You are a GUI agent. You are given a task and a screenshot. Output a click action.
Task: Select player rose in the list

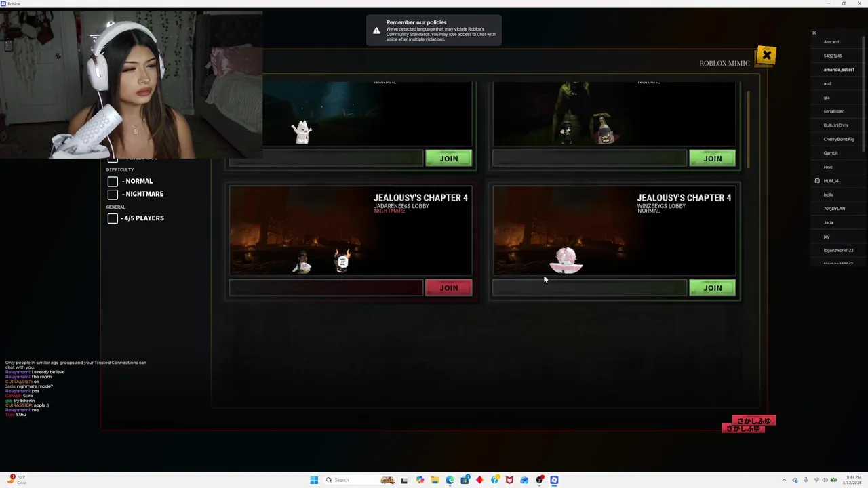coord(828,167)
